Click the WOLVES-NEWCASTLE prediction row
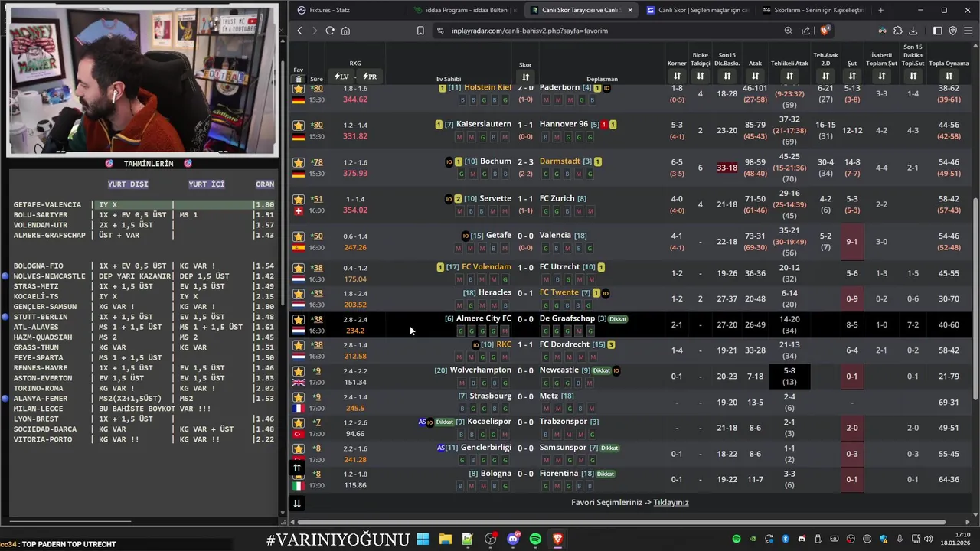980x551 pixels. [143, 276]
